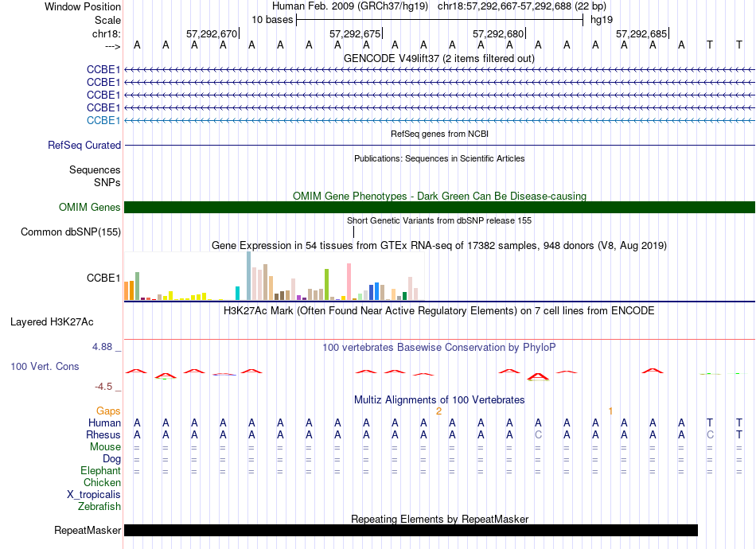Click the 4.88 conservation scale value
Image resolution: width=756 pixels, height=549 pixels.
pos(102,347)
